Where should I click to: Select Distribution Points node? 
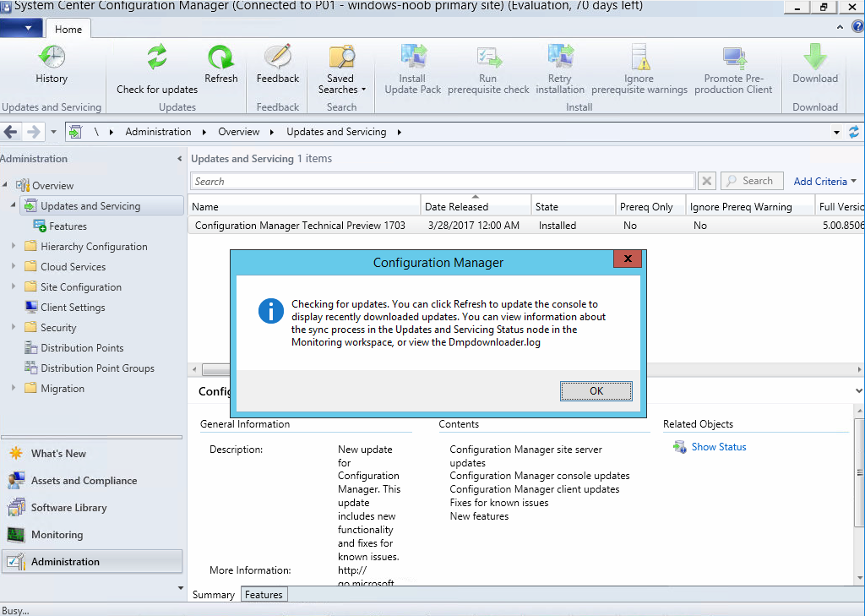point(82,348)
